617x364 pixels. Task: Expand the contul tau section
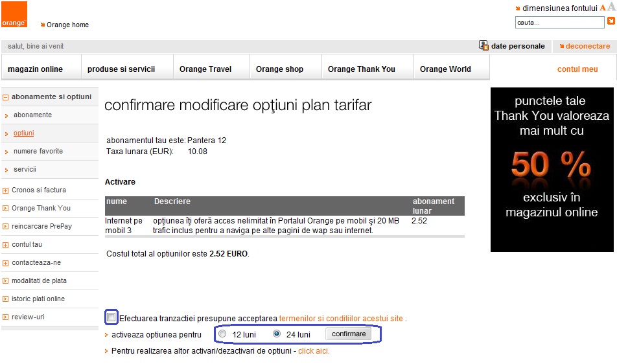coord(5,245)
